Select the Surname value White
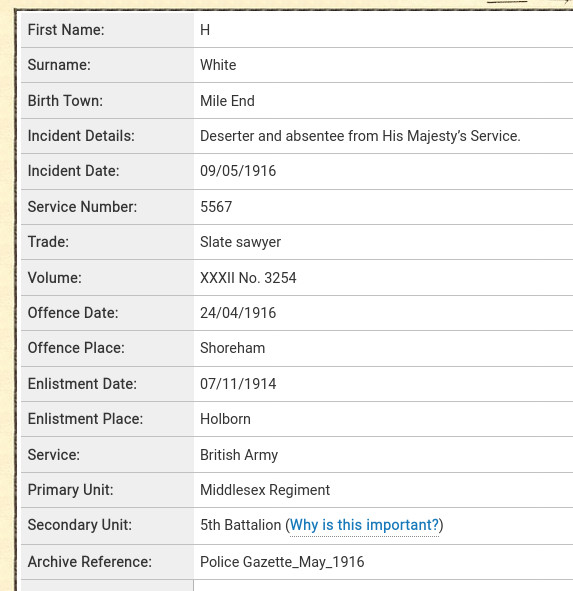The width and height of the screenshot is (573, 591). click(218, 65)
